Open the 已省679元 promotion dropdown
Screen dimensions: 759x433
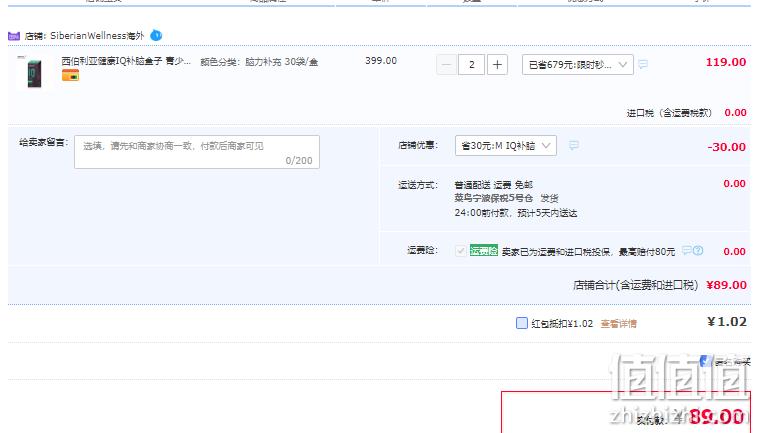577,65
